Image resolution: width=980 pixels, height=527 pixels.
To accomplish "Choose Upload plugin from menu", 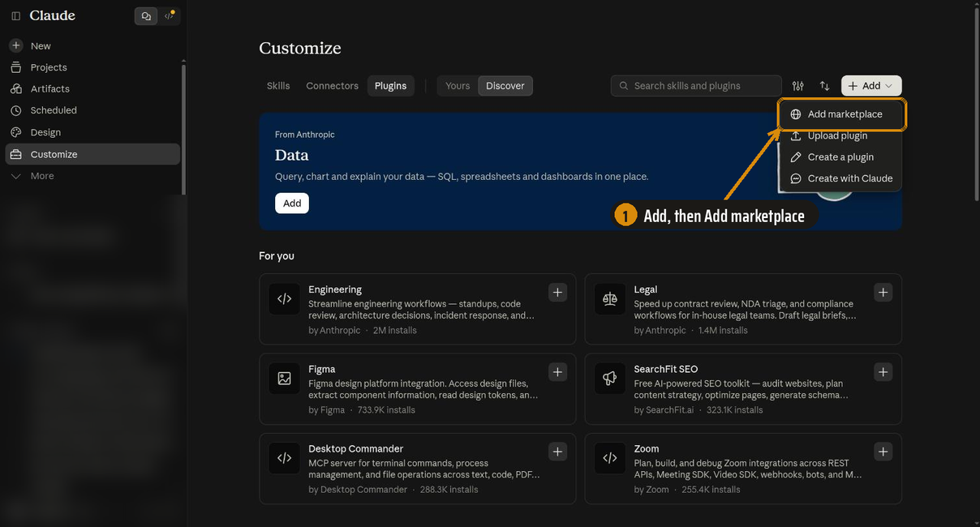I will point(840,136).
